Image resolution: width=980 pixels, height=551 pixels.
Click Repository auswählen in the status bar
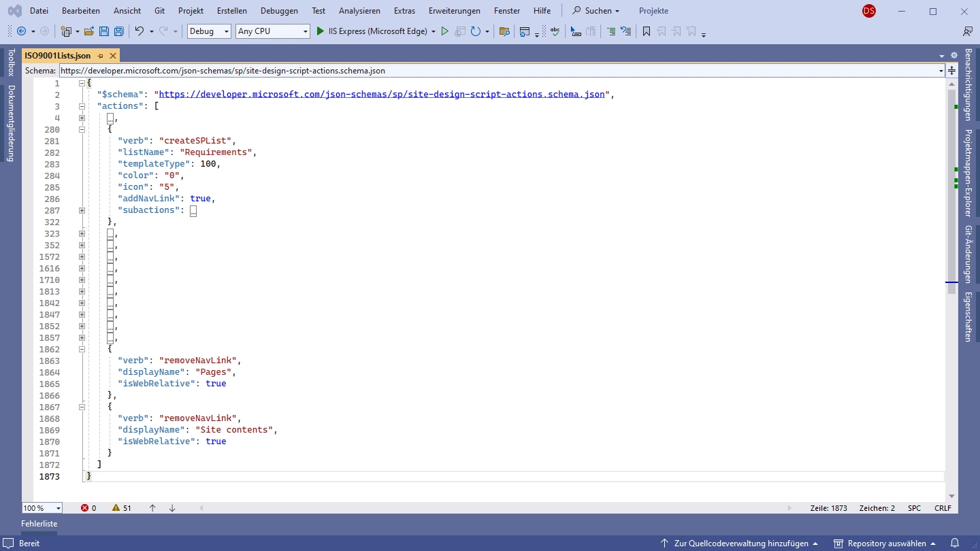[x=884, y=544]
